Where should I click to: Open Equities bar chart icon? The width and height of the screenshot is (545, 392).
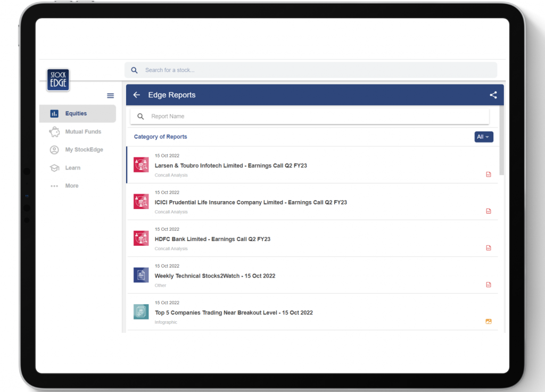pyautogui.click(x=54, y=113)
